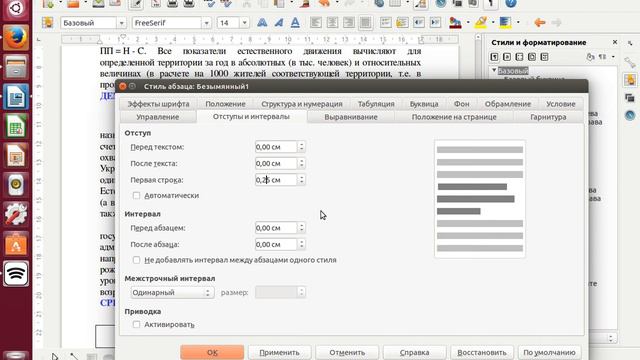Open Firefox from the Ubuntu launcher
This screenshot has height=360, width=640.
[16, 38]
